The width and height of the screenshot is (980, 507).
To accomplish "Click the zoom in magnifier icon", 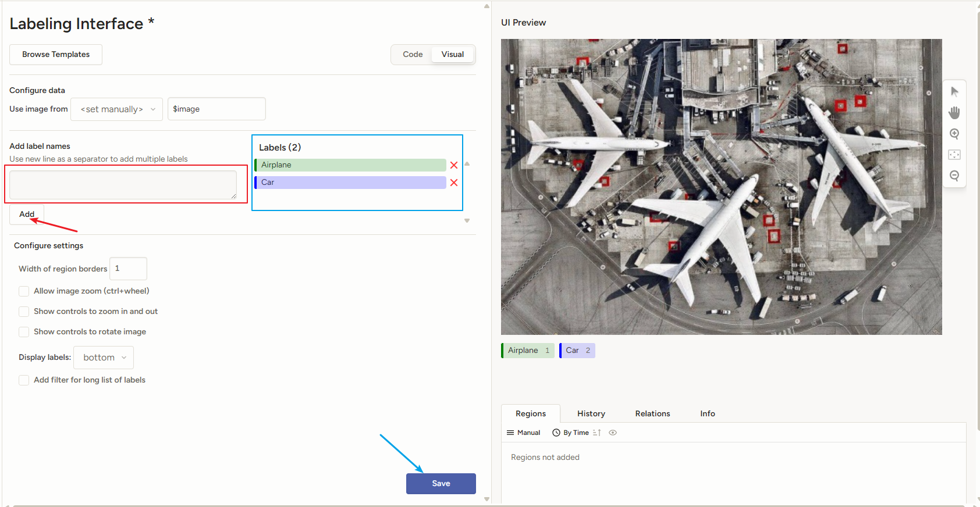I will coord(954,134).
